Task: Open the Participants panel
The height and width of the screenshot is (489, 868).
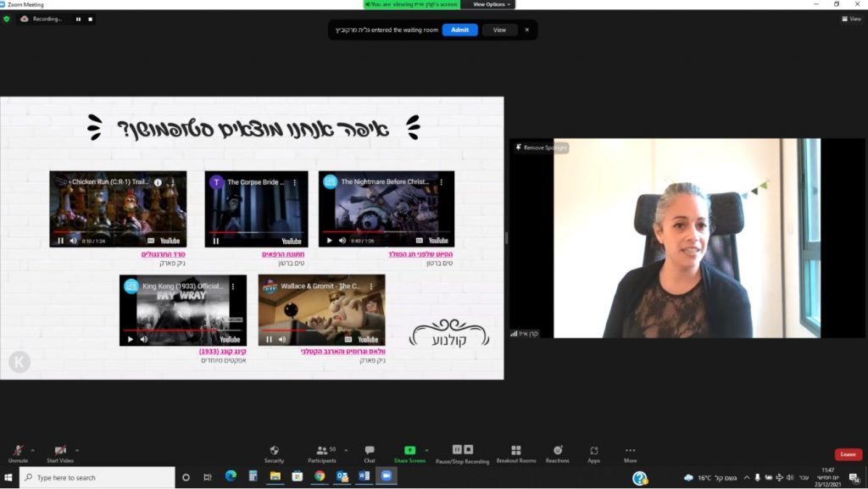Action: tap(322, 453)
